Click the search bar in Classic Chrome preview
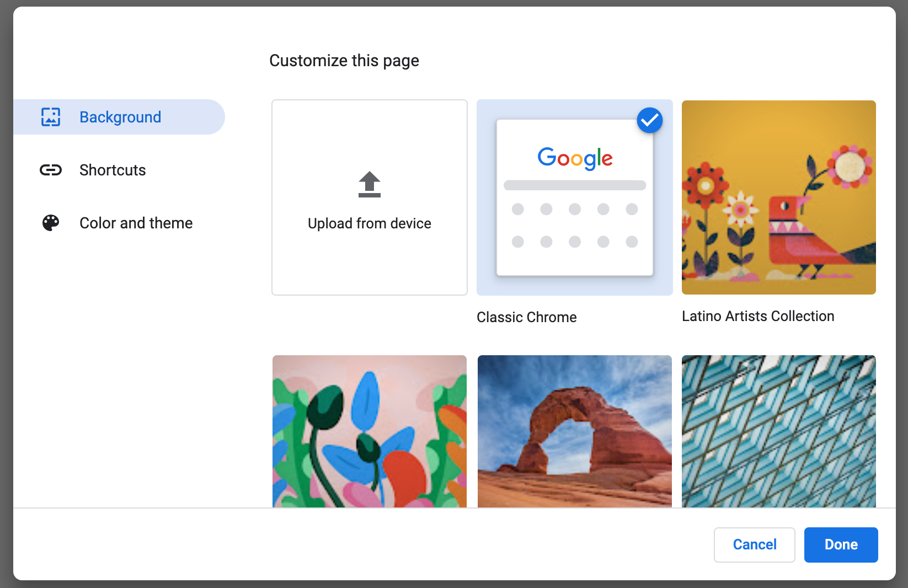This screenshot has width=908, height=588. point(575,185)
